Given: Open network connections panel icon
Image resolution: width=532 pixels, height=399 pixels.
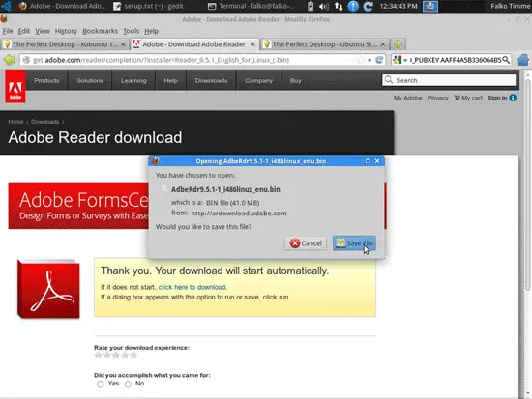Looking at the screenshot, I should [x=339, y=6].
